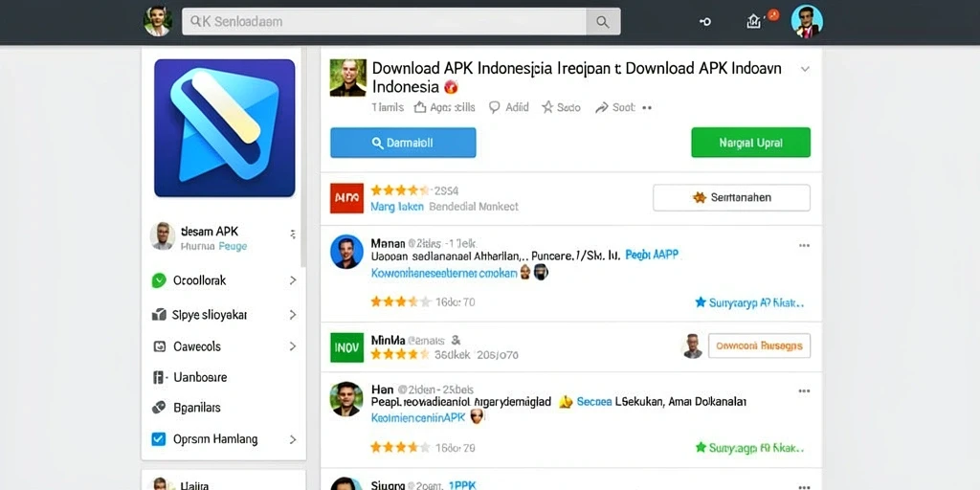Open Han's avatar picture
980x490 pixels.
[x=346, y=399]
